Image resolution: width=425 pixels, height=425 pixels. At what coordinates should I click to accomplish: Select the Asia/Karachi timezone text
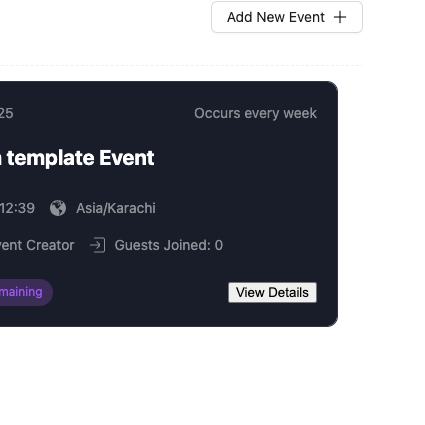116,208
